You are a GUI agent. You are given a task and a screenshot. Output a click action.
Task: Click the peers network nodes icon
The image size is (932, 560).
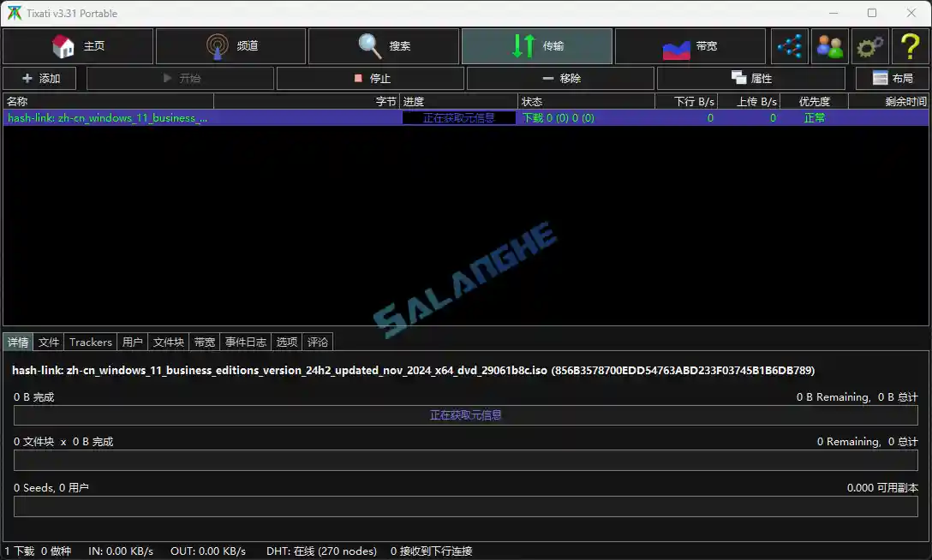point(790,47)
